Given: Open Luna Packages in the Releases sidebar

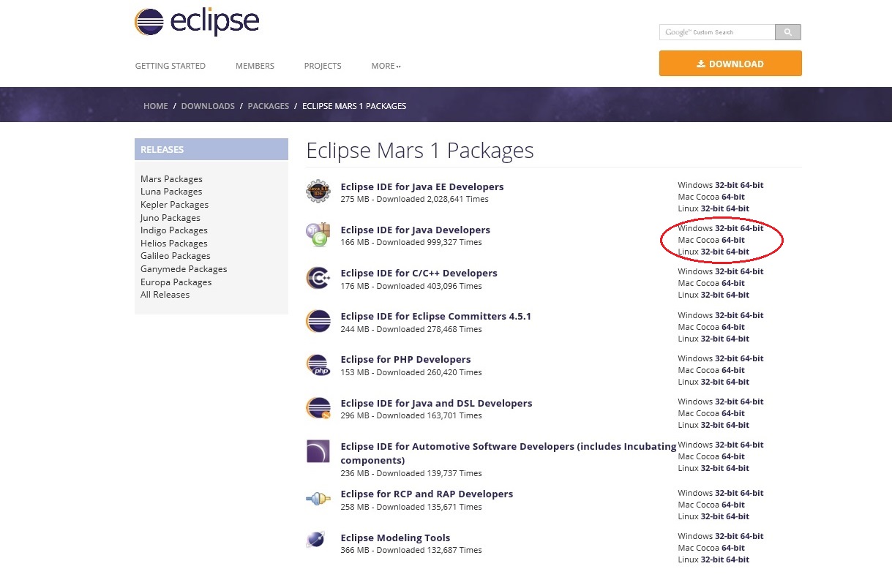Looking at the screenshot, I should (x=171, y=192).
